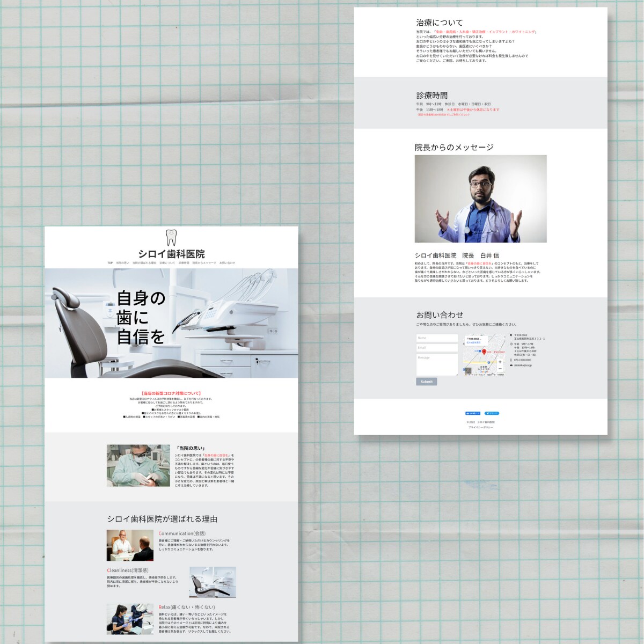Click the Twitter tweet button
The image size is (644, 644).
(492, 414)
